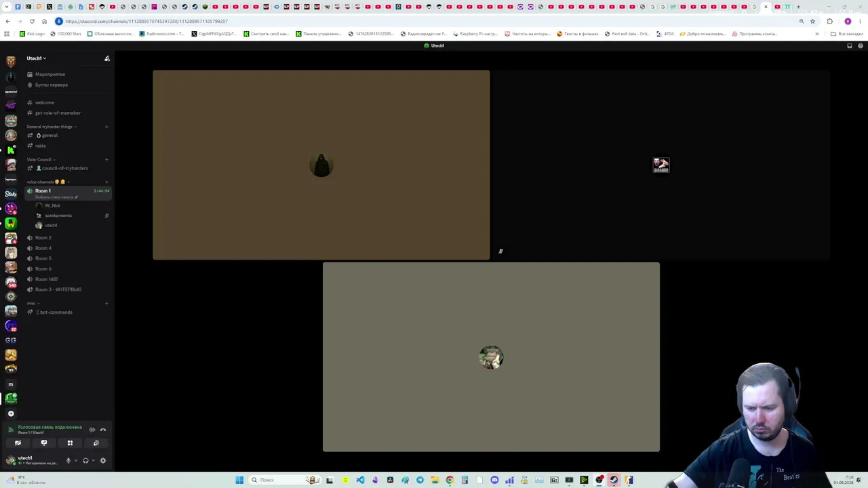Open Telegram from the taskbar

[x=420, y=480]
